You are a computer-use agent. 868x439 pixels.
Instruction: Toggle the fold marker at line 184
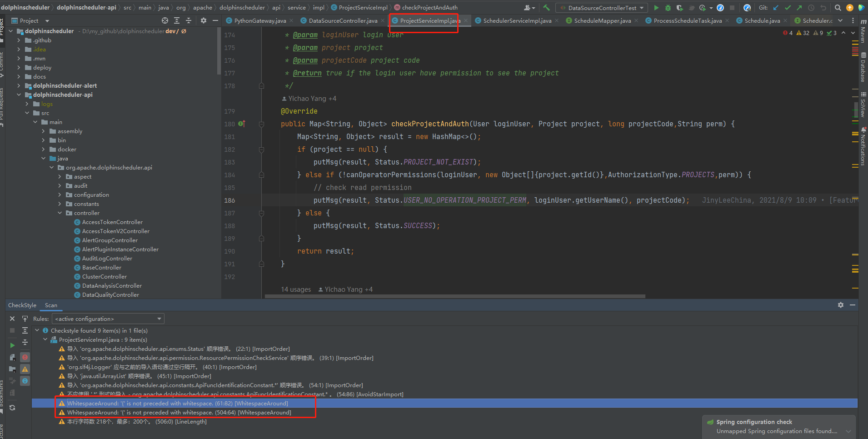point(261,175)
